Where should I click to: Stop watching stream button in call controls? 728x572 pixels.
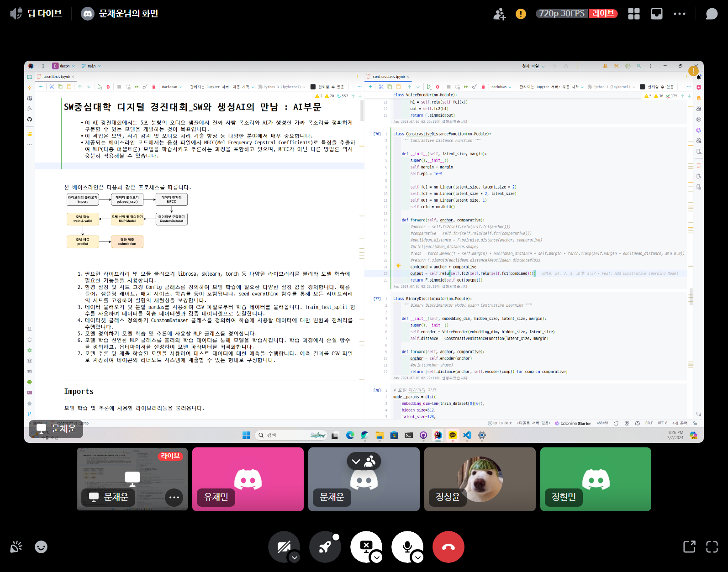(x=366, y=546)
